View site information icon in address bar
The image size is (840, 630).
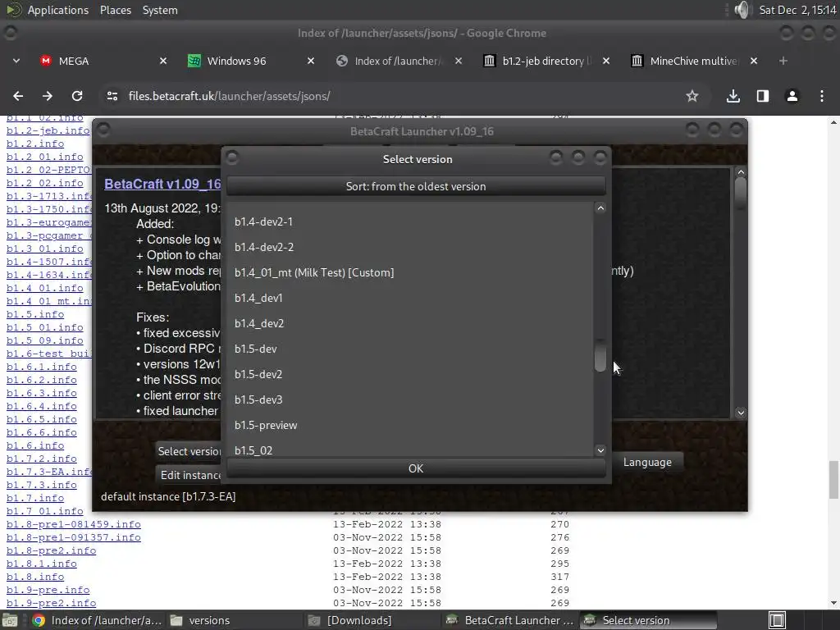(x=112, y=96)
